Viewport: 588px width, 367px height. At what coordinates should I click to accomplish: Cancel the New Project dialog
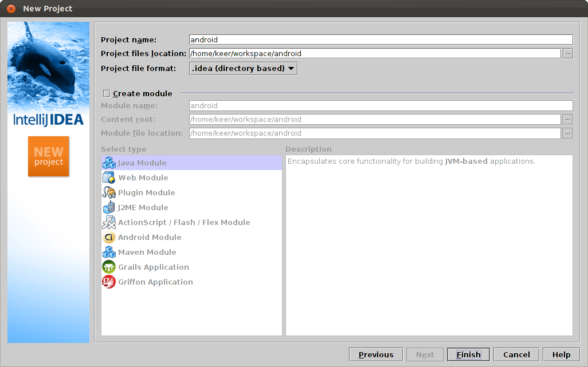pos(516,354)
